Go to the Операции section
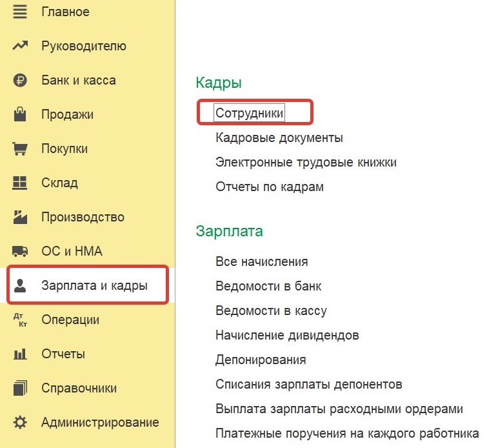The image size is (487, 448). [x=70, y=320]
